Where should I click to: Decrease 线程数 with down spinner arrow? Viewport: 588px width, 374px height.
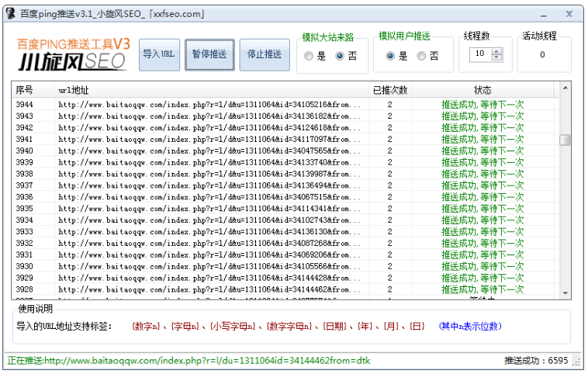[x=496, y=57]
